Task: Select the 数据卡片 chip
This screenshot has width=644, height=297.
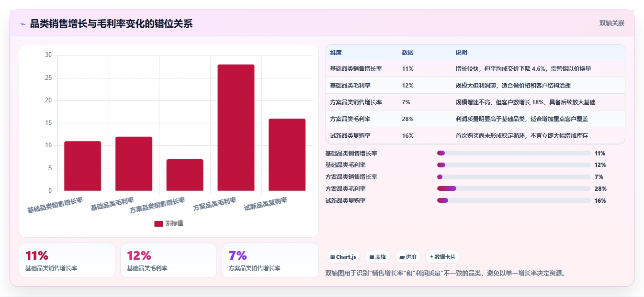Action: click(x=443, y=257)
